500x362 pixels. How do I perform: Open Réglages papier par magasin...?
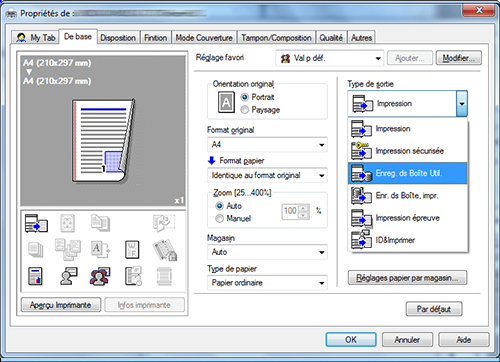[x=407, y=278]
